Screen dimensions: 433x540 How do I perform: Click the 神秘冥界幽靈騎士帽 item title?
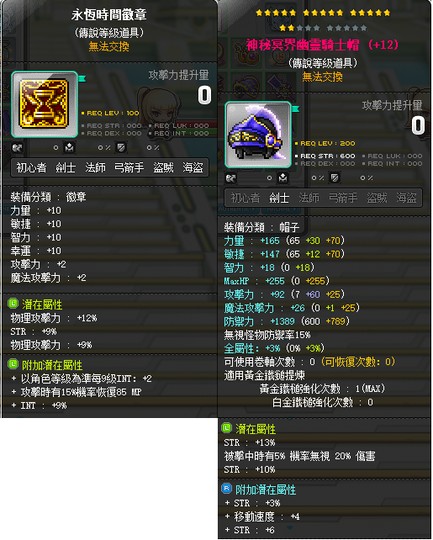[x=302, y=45]
